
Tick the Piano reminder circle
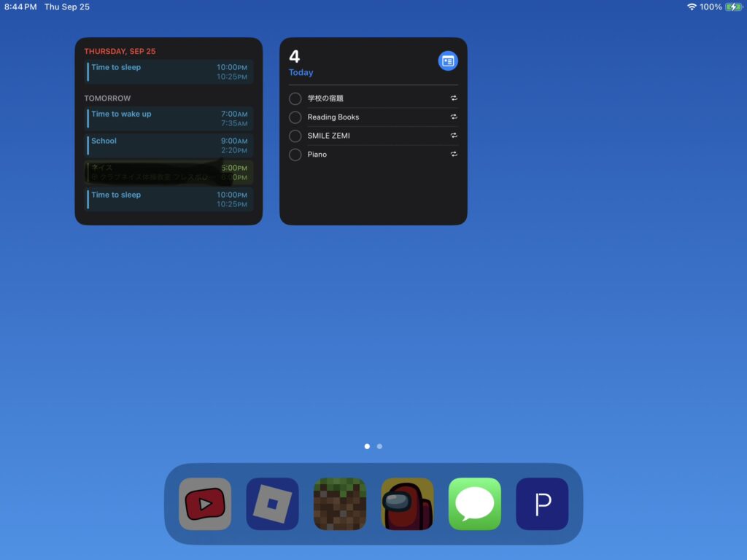click(x=295, y=155)
